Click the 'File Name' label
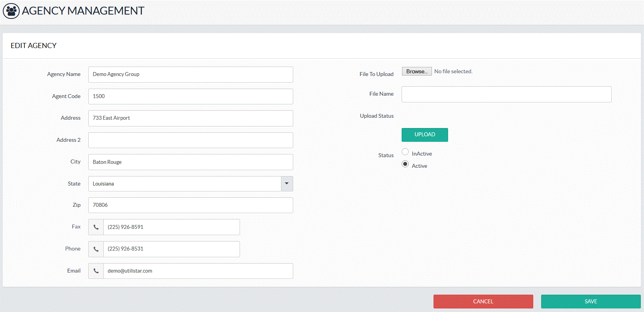 382,94
